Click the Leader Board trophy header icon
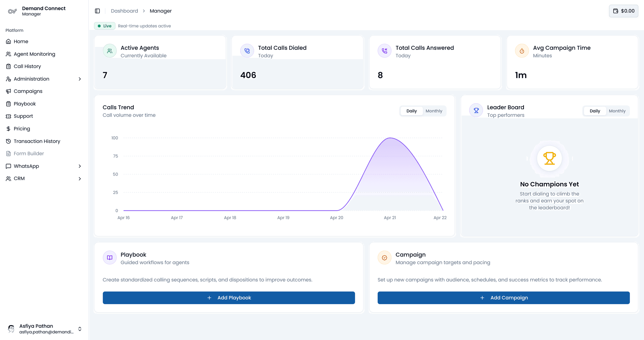Viewport: 644px width, 340px height. point(476,110)
